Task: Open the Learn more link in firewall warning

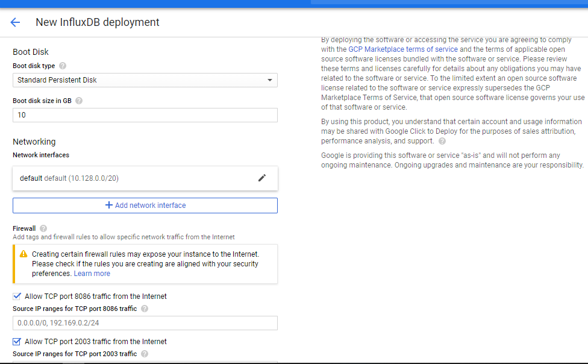Action: [92, 274]
